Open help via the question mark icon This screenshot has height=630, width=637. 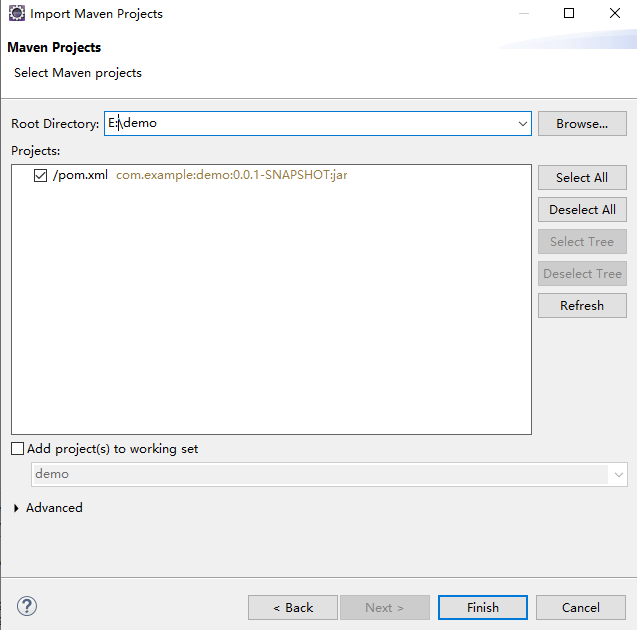27,606
